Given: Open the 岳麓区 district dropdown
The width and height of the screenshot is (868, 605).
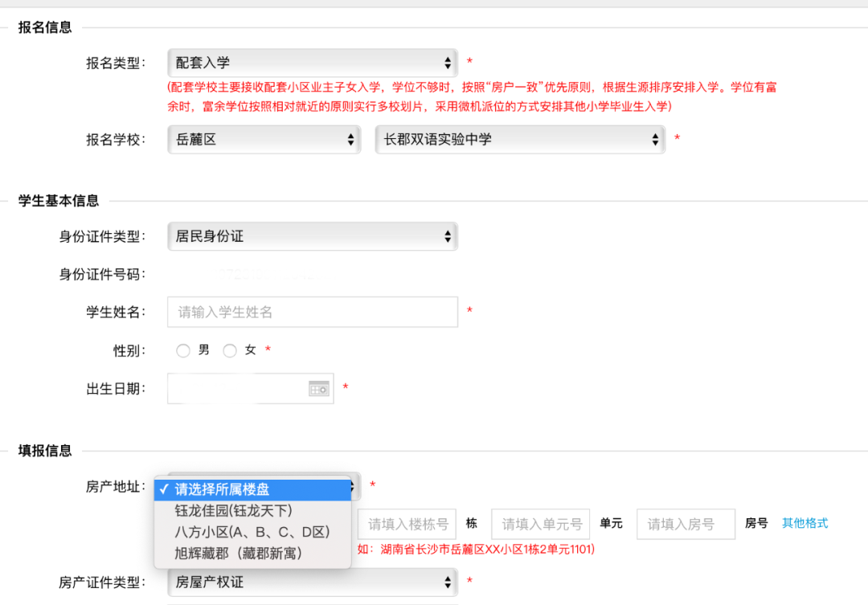Looking at the screenshot, I should (264, 140).
